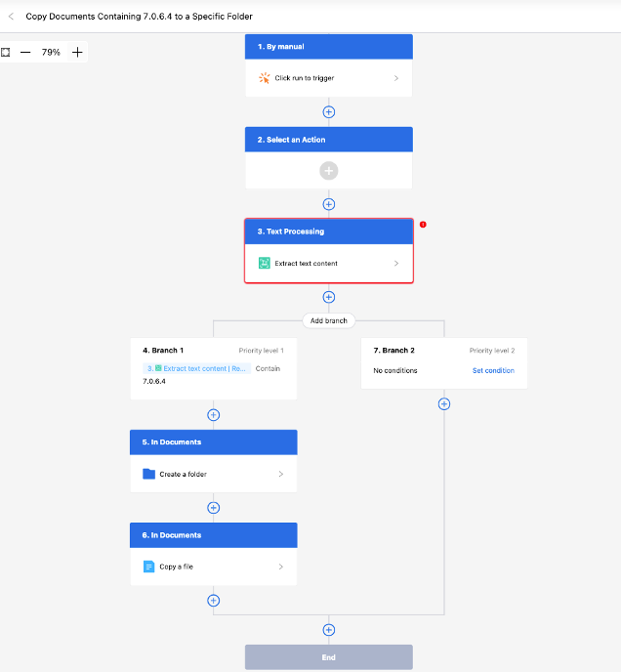
Task: Click the Copy a file document icon
Action: [148, 567]
